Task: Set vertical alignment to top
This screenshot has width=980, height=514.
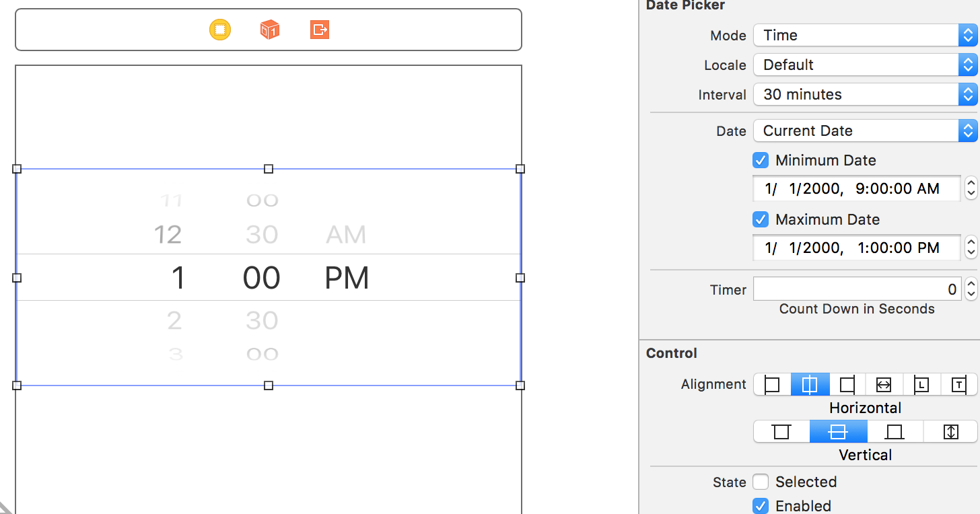Action: (x=781, y=432)
